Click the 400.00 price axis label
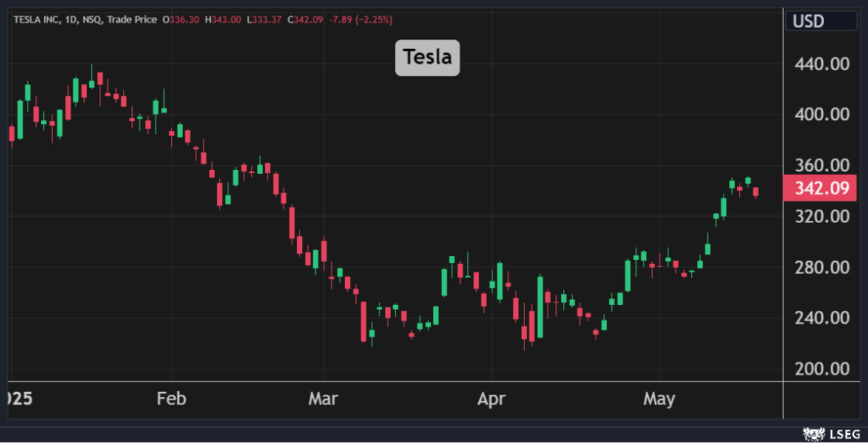 click(822, 114)
